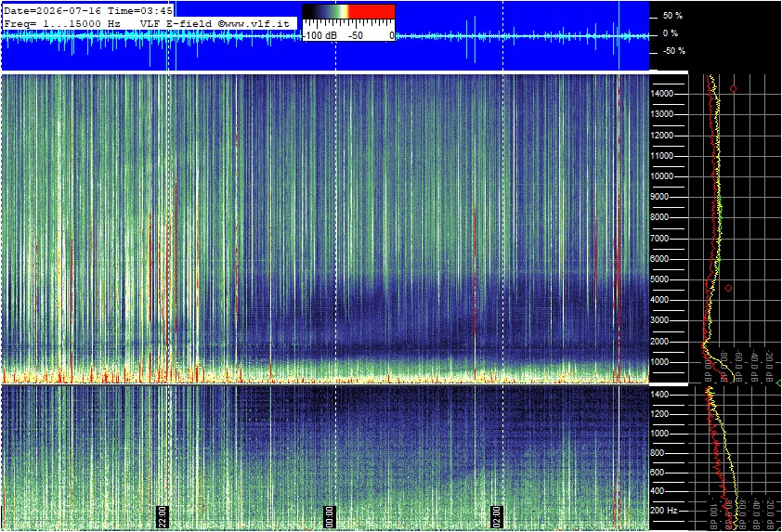Click the 200 Hz label on the lower axis
The image size is (782, 532).
(x=664, y=511)
